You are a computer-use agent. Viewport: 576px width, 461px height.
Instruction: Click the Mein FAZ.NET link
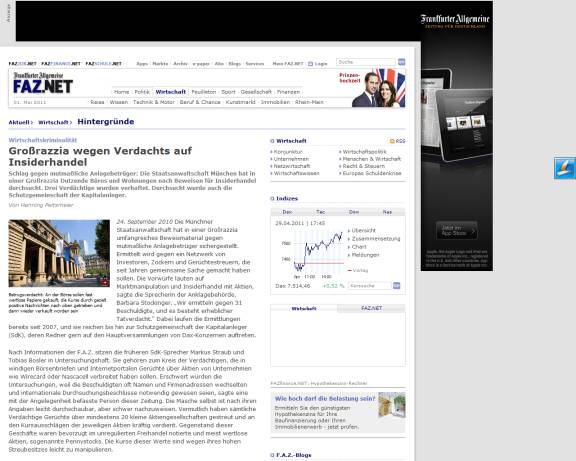288,64
